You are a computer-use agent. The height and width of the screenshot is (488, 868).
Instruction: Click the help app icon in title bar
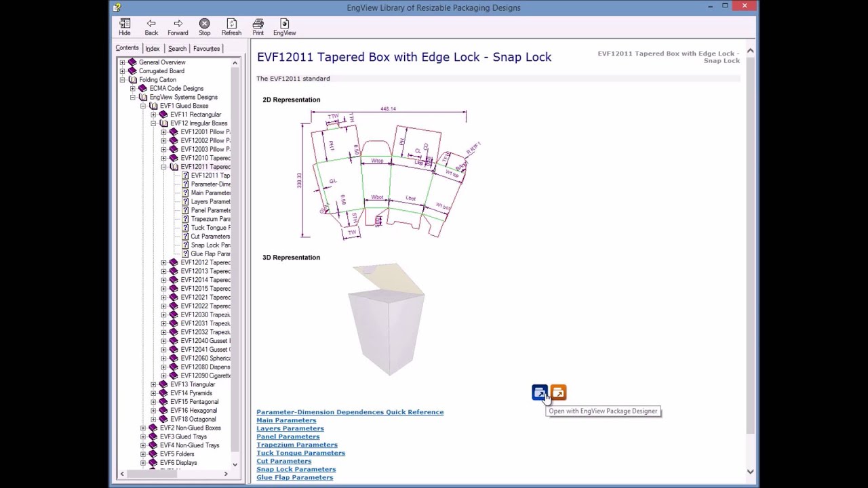117,7
